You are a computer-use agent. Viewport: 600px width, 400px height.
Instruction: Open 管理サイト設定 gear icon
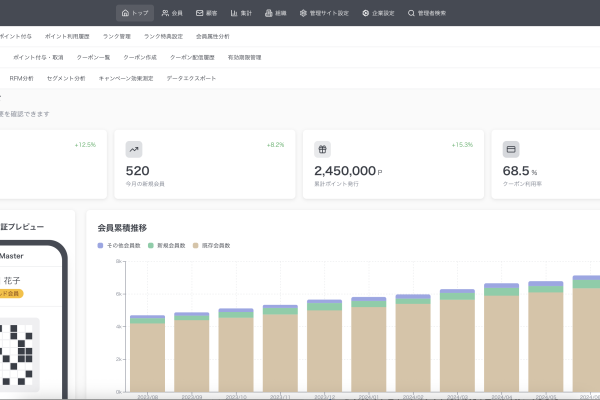tap(303, 13)
